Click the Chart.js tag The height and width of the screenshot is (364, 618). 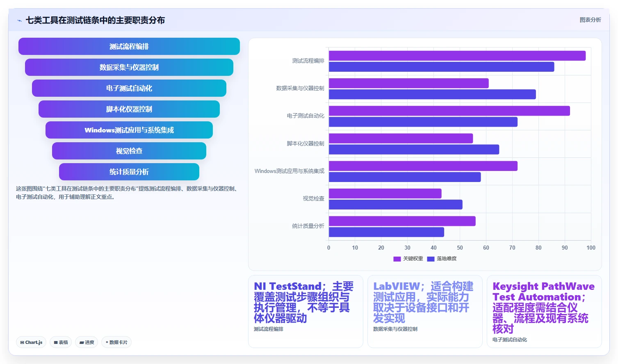point(31,342)
